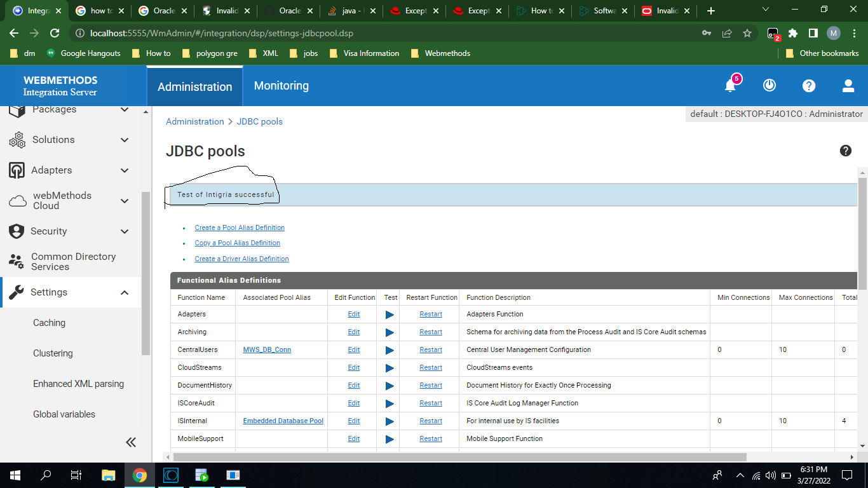
Task: Open Chrome extensions puzzle icon
Action: [793, 33]
